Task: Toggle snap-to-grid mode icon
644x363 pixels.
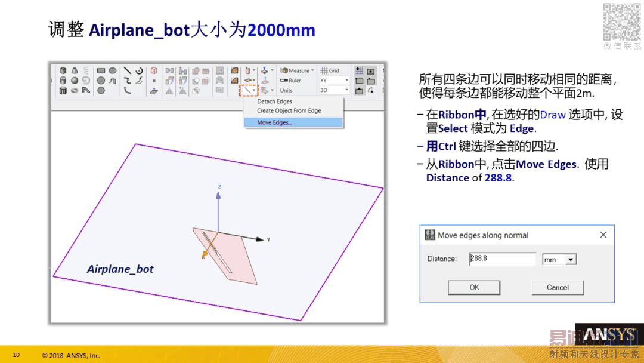Action: pyautogui.click(x=360, y=70)
